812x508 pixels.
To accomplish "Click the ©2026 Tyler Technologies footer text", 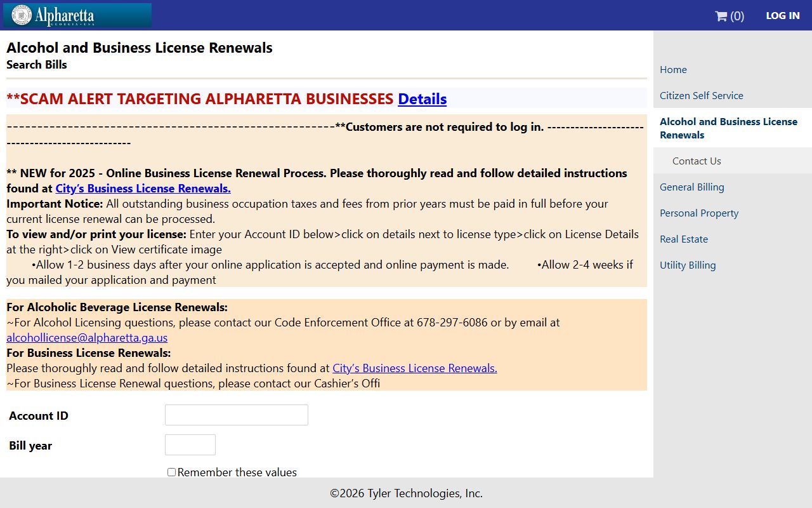I will click(x=406, y=493).
